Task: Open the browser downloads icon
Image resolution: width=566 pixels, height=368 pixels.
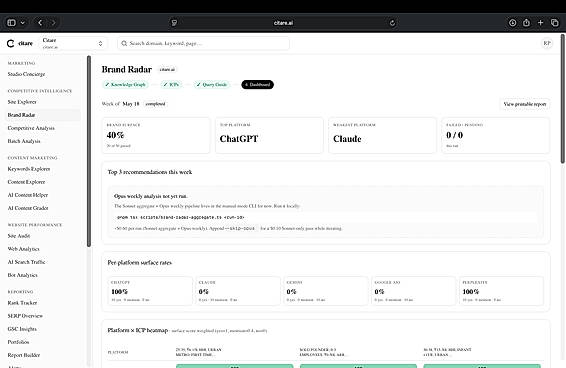Action: pos(512,23)
